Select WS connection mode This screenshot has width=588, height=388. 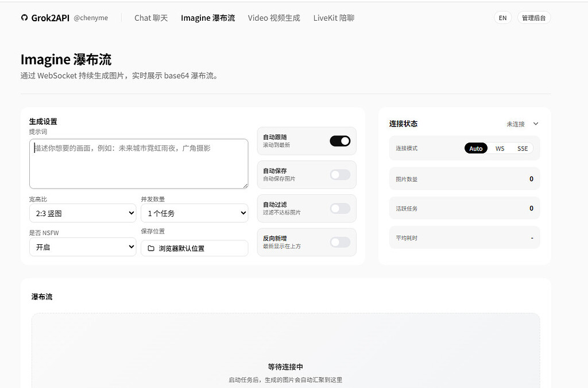coord(500,148)
